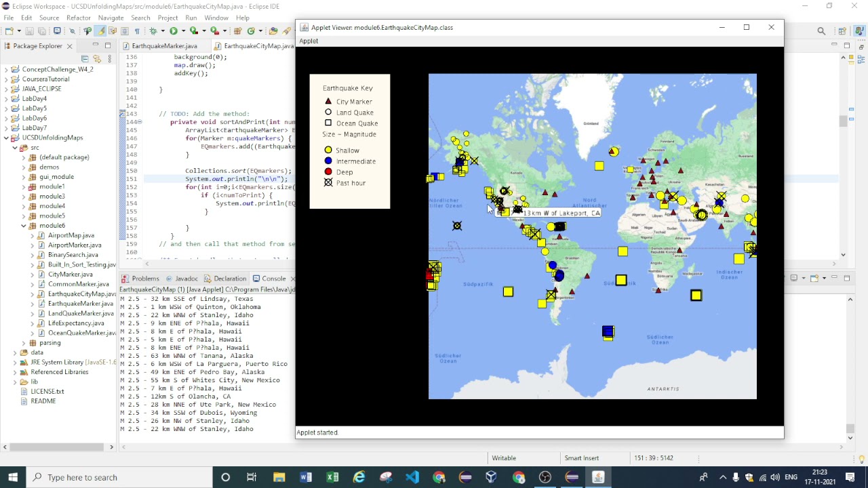Click the Save disk icon in toolbar
The image size is (868, 488).
coord(29,30)
